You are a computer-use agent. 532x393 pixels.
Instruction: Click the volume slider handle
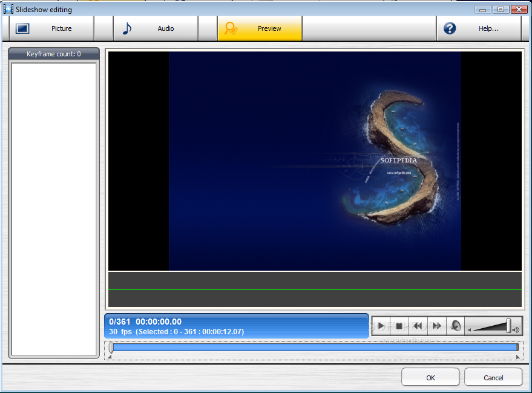(x=508, y=326)
